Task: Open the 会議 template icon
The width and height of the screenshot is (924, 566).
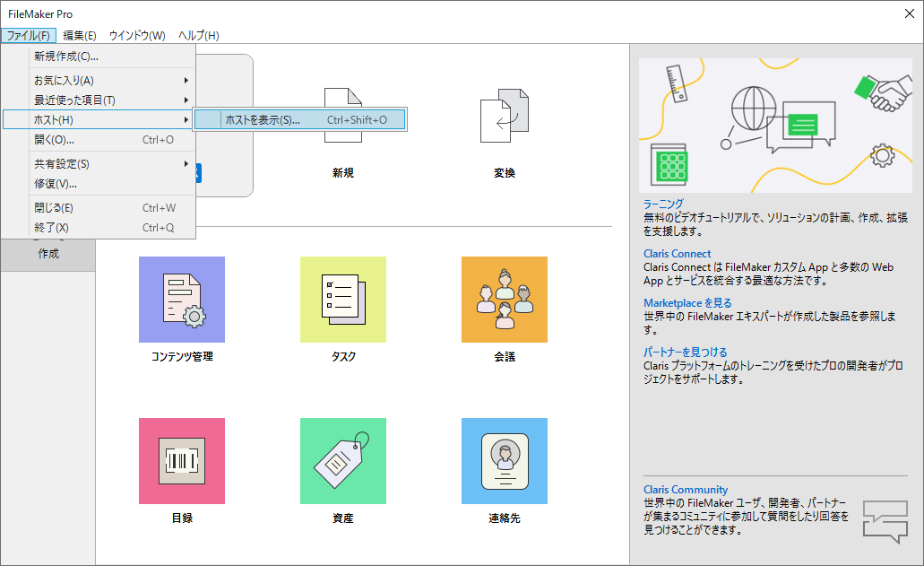Action: click(505, 300)
